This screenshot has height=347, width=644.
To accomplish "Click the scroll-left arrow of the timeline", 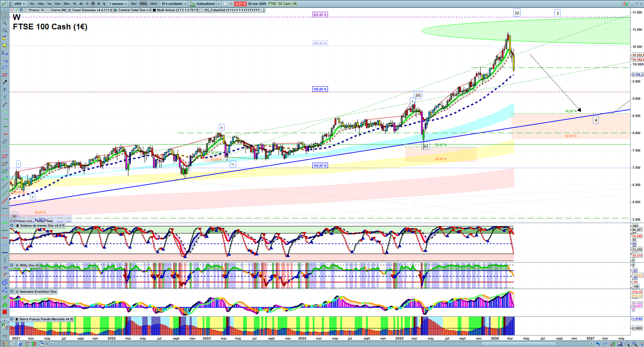I will pyautogui.click(x=52, y=344).
